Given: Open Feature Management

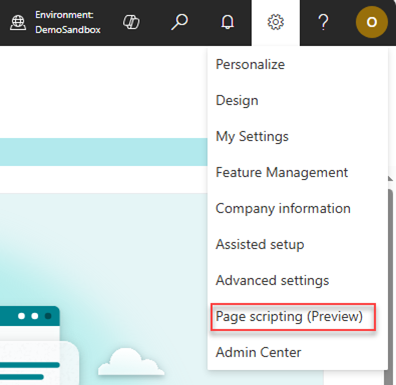Looking at the screenshot, I should click(282, 172).
